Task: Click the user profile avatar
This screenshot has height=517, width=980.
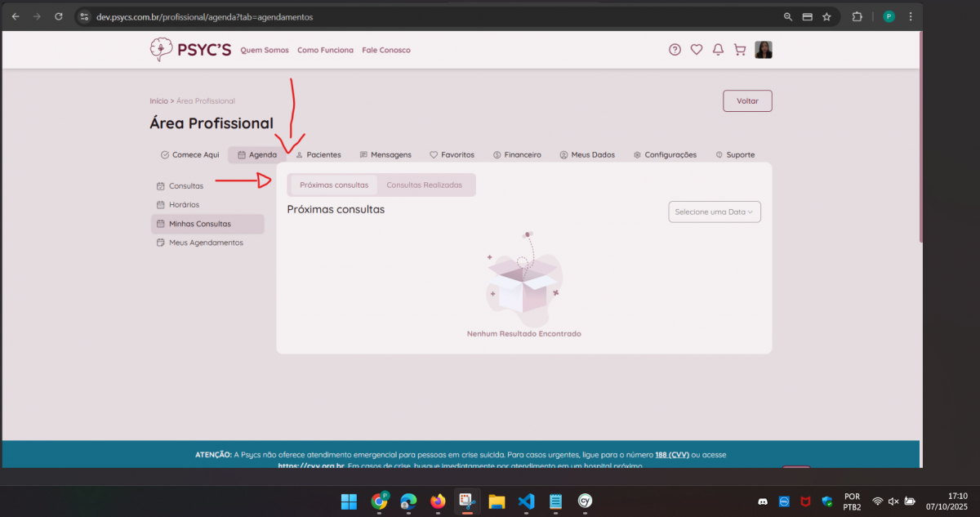Action: [x=764, y=50]
